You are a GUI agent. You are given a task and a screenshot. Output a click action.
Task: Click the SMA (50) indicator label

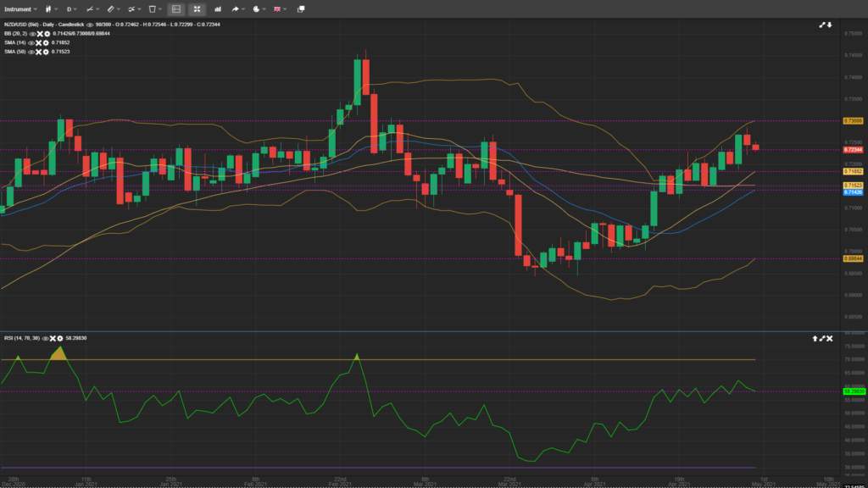pos(15,52)
